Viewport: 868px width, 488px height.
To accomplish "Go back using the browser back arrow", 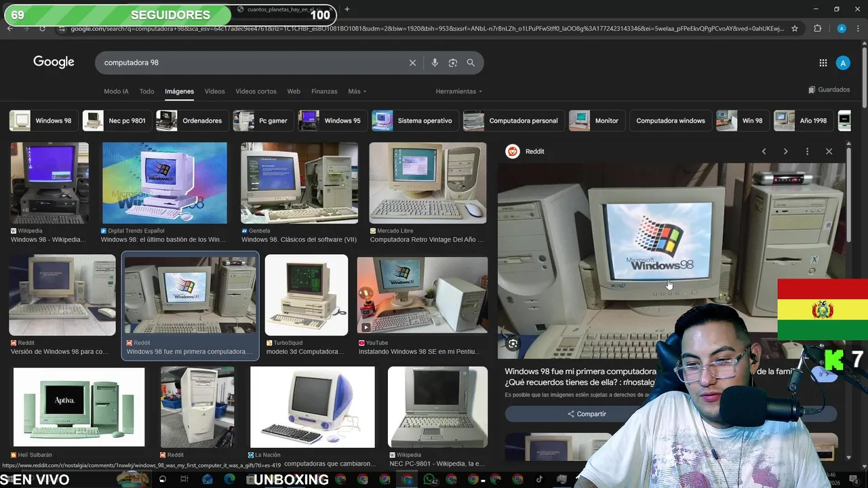I will (x=10, y=28).
